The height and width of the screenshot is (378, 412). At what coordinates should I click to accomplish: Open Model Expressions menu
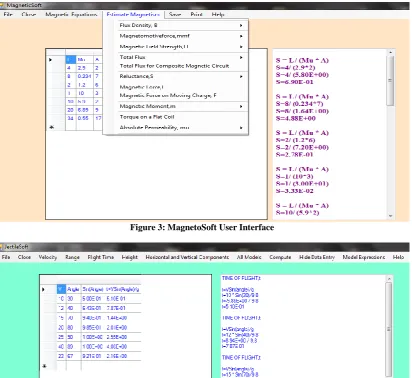[x=364, y=257]
